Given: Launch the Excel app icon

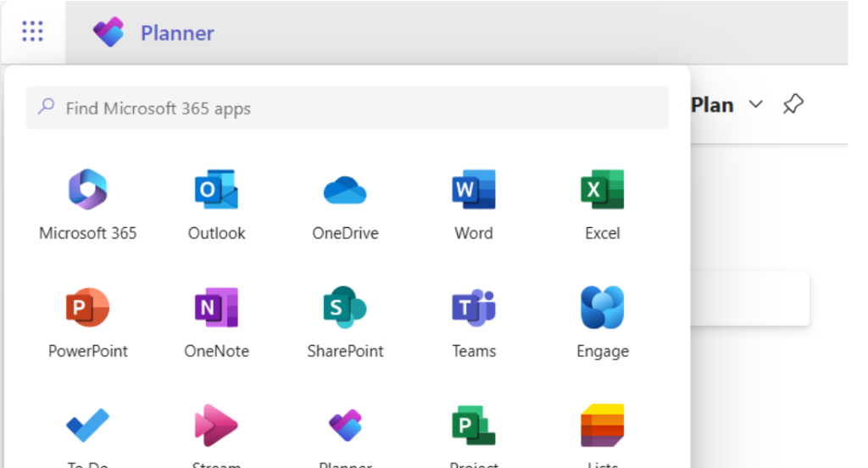Looking at the screenshot, I should 603,189.
